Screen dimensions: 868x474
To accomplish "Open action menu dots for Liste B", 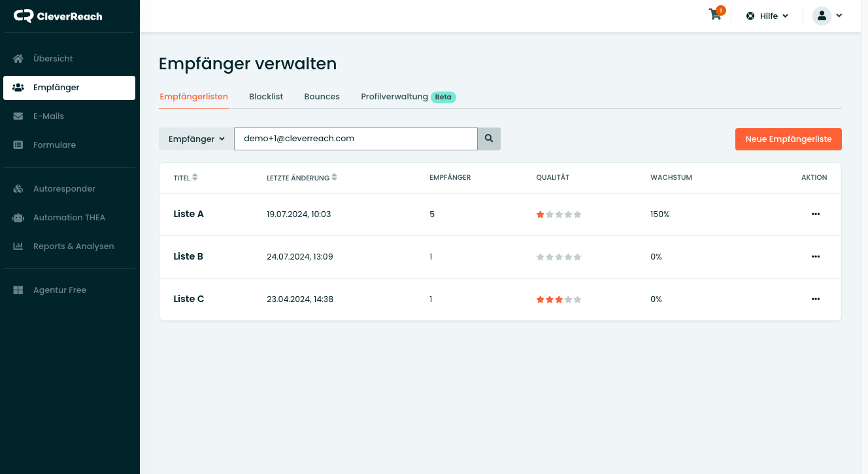I will [x=815, y=256].
